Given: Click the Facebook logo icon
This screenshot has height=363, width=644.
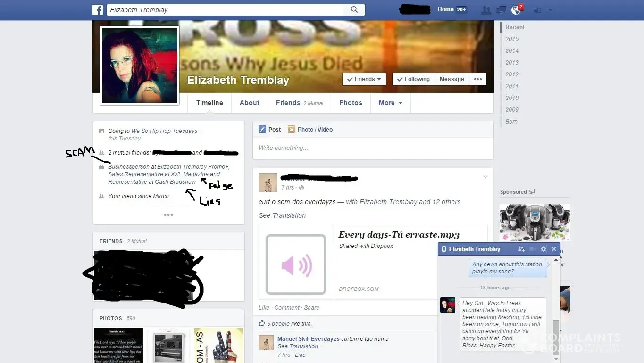Looking at the screenshot, I should (x=98, y=10).
